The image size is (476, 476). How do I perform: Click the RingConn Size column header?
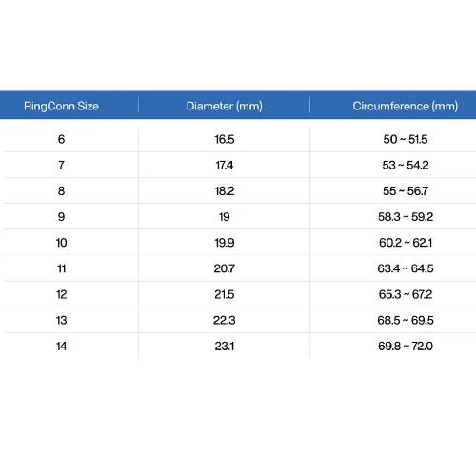coord(61,106)
